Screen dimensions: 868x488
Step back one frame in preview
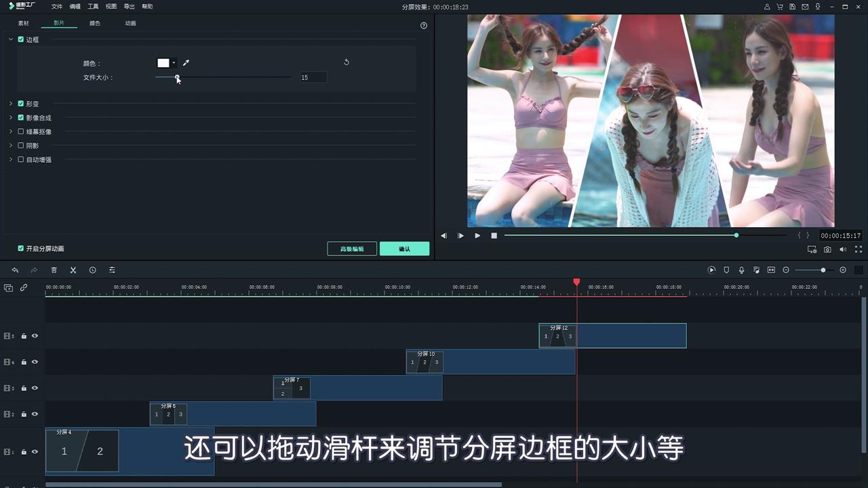pos(443,236)
